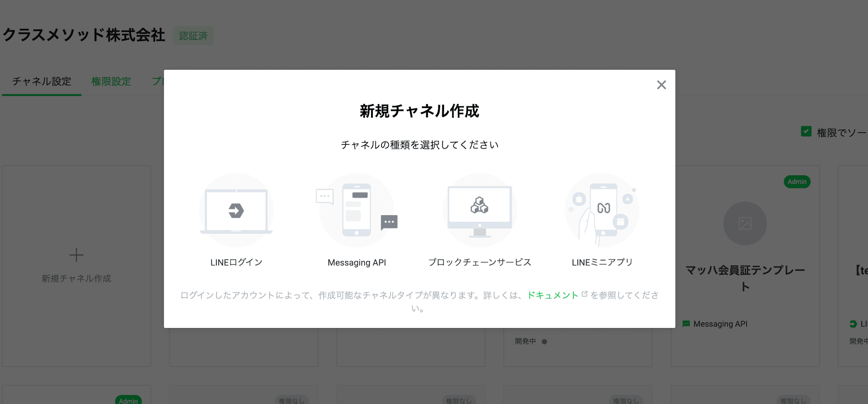868x404 pixels.
Task: Click the 開発中 status text behind dialog
Action: pos(525,342)
